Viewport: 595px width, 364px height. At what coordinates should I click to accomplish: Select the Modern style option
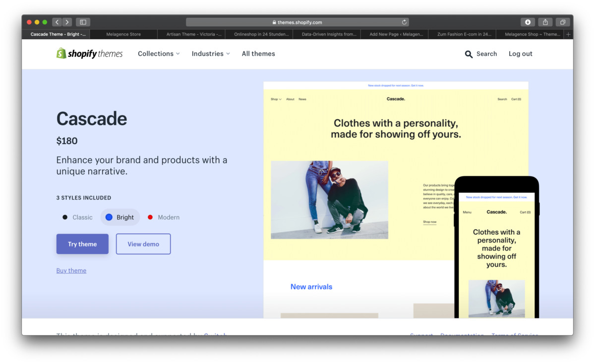coord(164,217)
